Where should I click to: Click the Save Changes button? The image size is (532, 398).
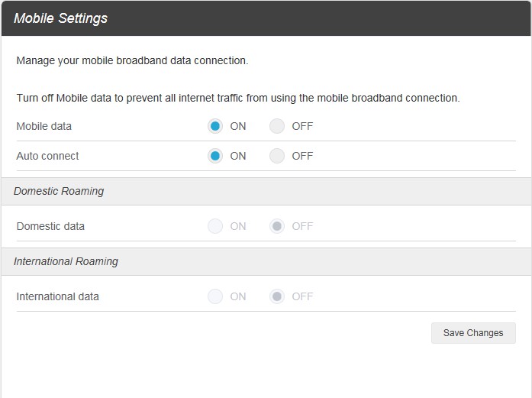coord(473,333)
